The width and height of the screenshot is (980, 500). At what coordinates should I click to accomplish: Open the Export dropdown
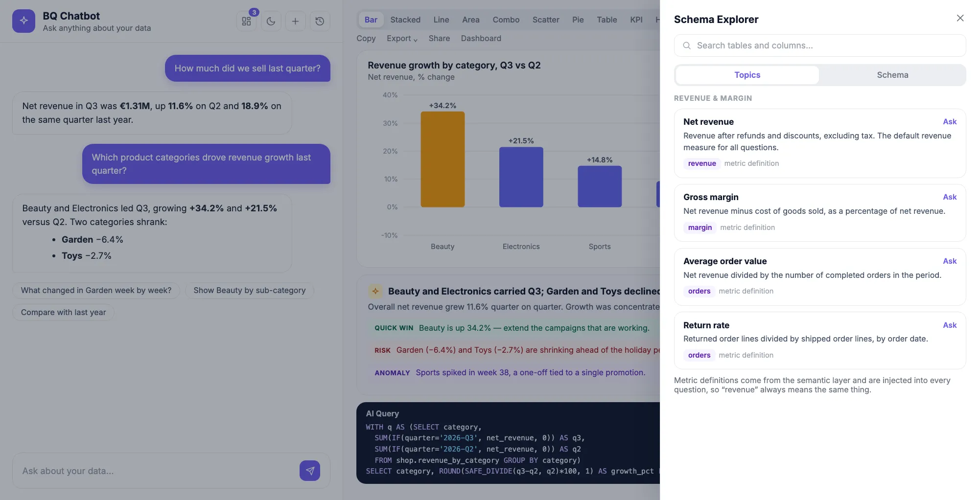point(402,38)
